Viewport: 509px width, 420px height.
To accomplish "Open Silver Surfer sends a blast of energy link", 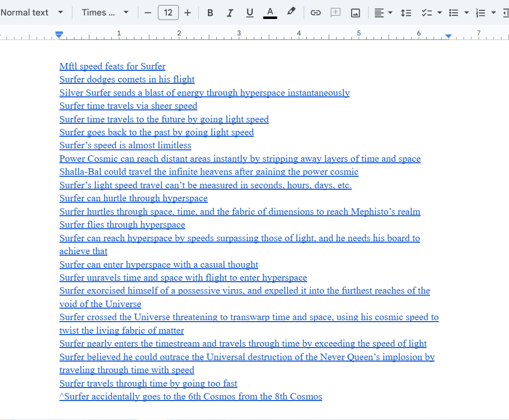I will 204,92.
